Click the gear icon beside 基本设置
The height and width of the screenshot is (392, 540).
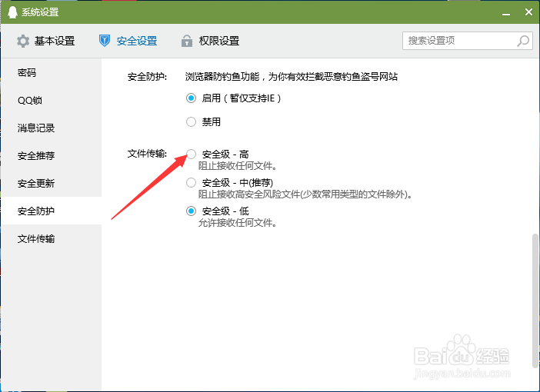pos(23,41)
